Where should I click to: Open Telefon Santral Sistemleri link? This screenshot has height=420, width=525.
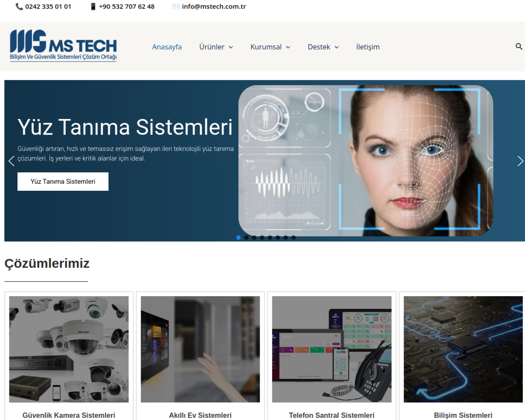pos(331,415)
